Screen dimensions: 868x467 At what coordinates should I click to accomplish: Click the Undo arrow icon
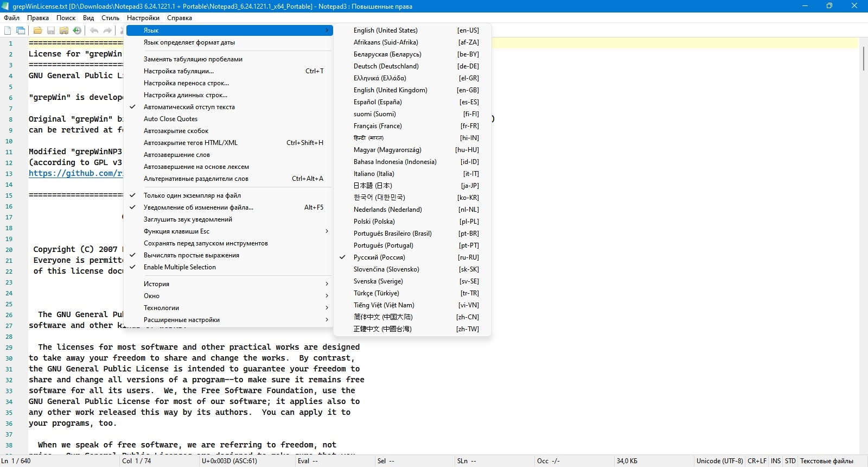point(94,30)
